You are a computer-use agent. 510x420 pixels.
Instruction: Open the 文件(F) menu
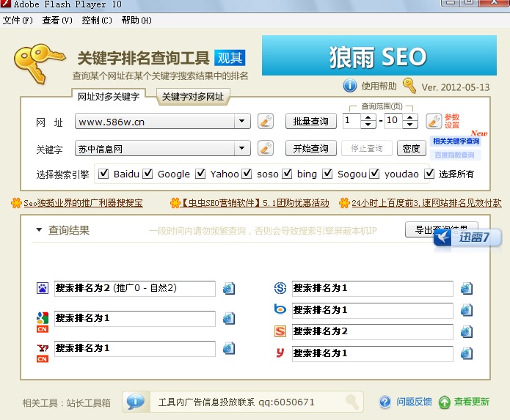point(18,21)
